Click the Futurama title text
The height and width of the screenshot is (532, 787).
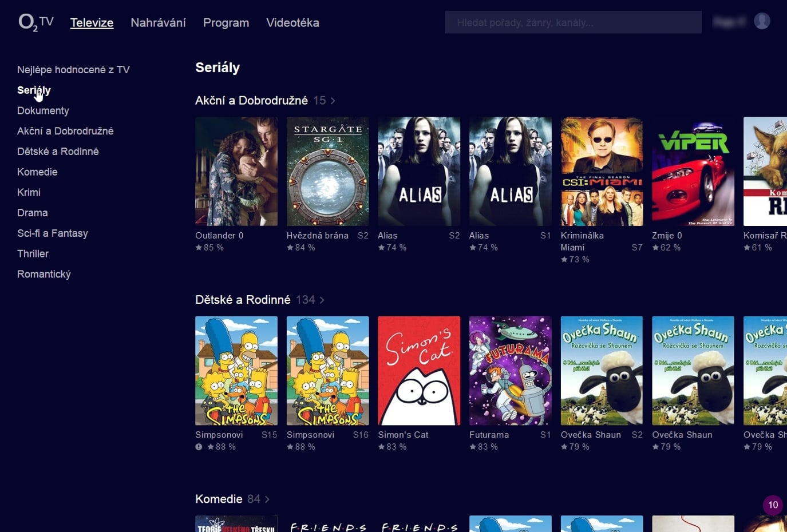point(489,435)
